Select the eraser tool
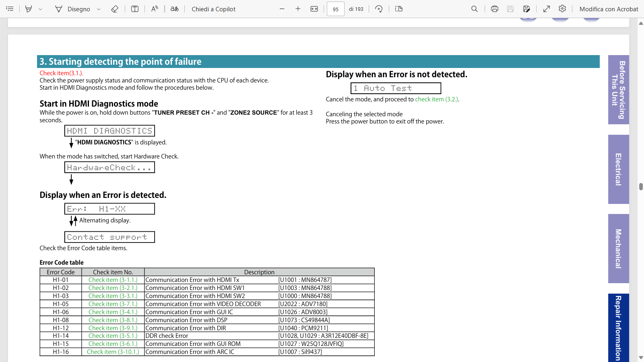Screen dimensions: 644x362 coord(115,9)
